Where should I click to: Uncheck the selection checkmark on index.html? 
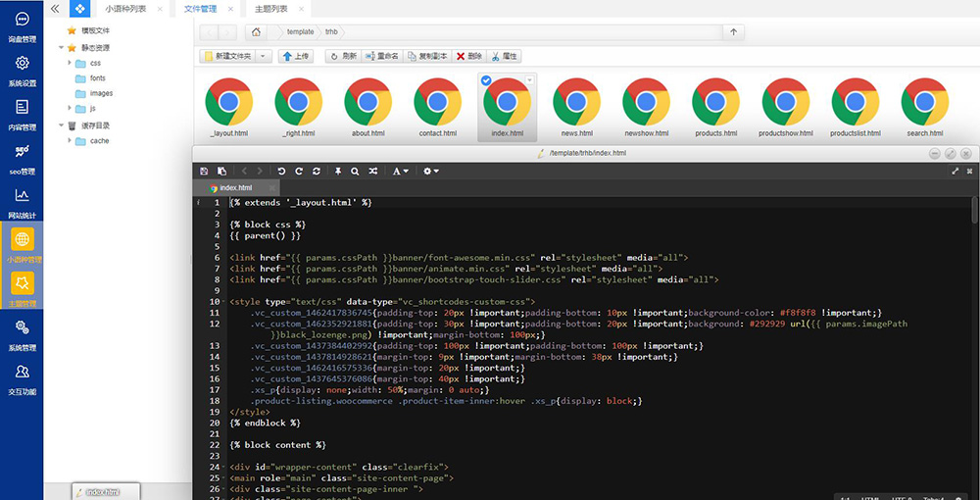[487, 80]
